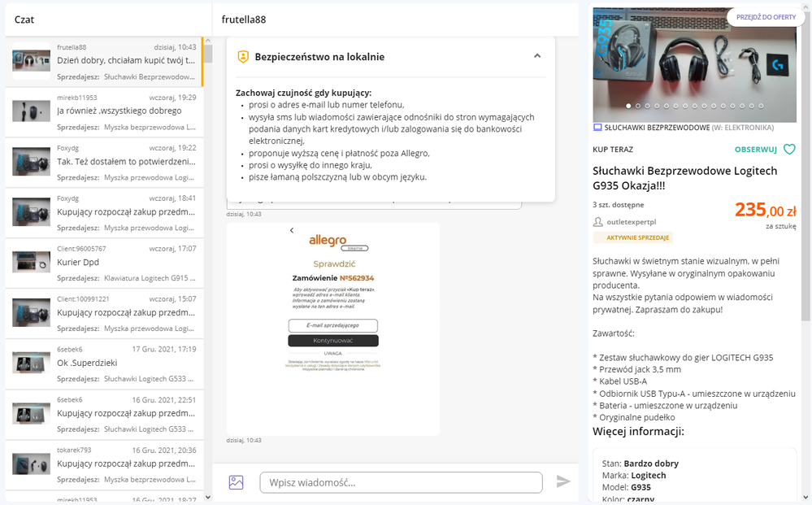
Task: Click the mirekb11953 mouse thumbnail
Action: (31, 111)
